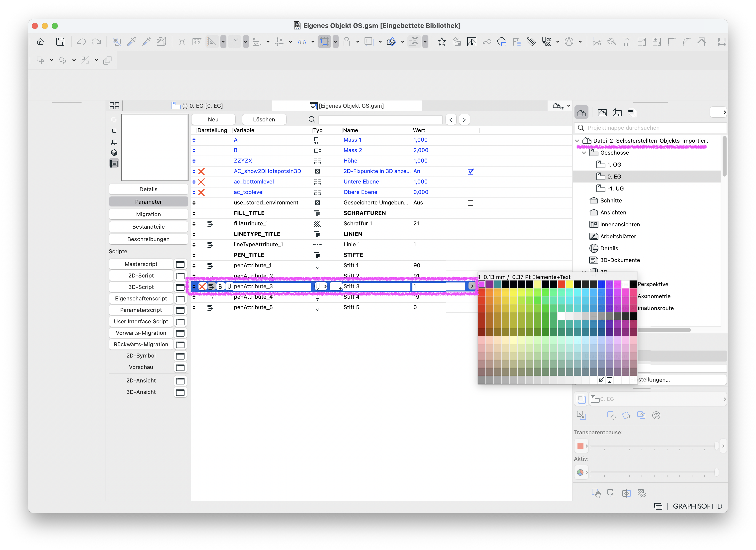
Task: Toggle the blue perspective grid plane icon
Action: tap(302, 42)
